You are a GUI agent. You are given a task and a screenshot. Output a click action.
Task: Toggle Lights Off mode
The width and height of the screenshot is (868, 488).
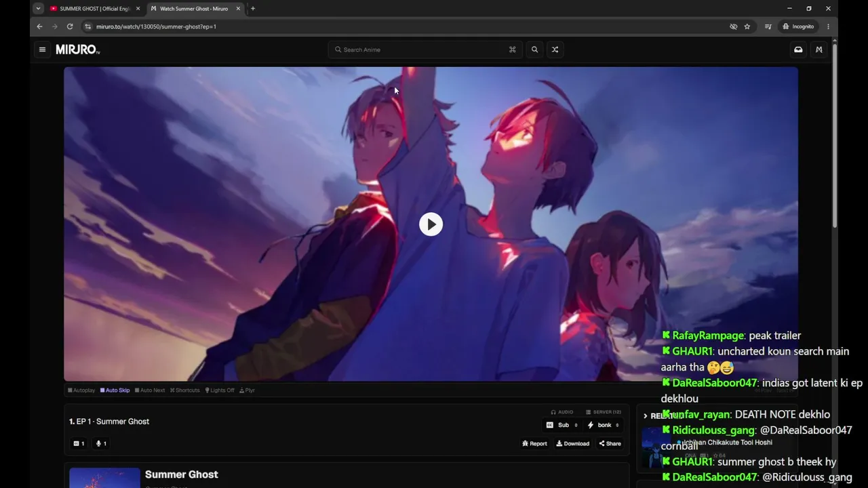tap(220, 390)
